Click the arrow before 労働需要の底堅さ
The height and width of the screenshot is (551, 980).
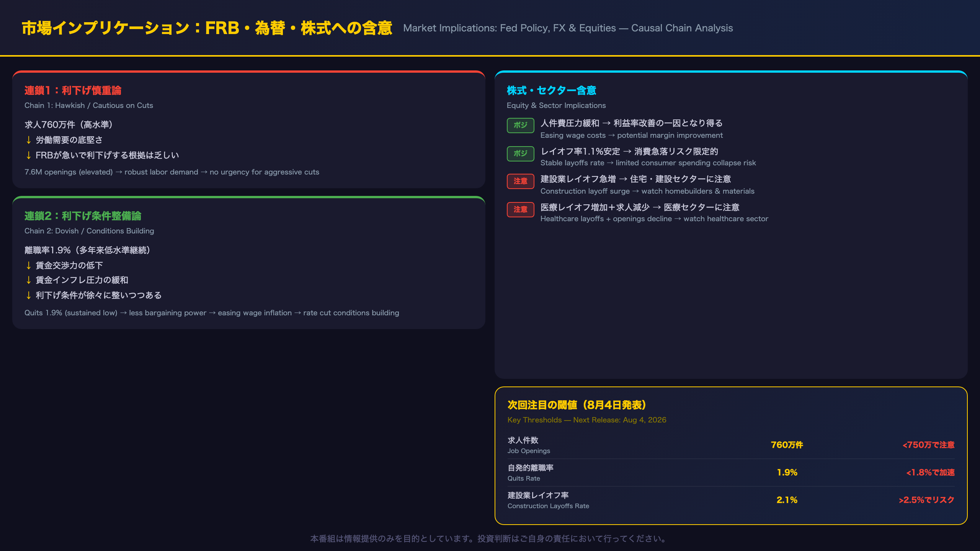coord(28,140)
